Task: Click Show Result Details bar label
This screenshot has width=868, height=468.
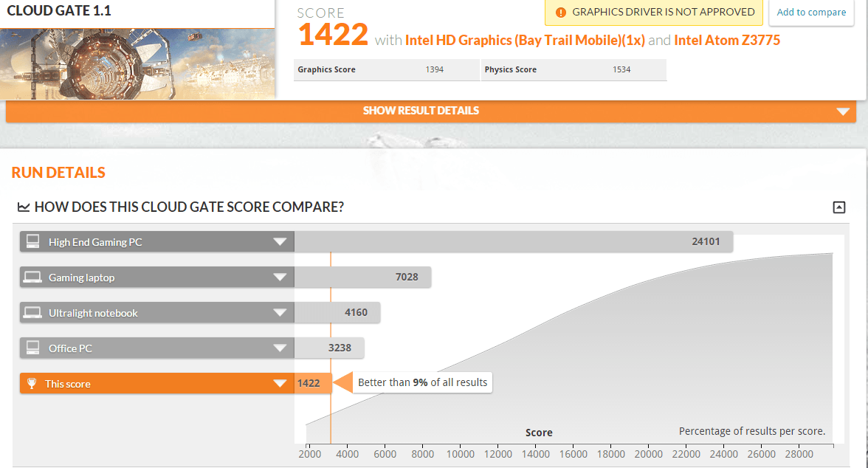Action: (421, 111)
